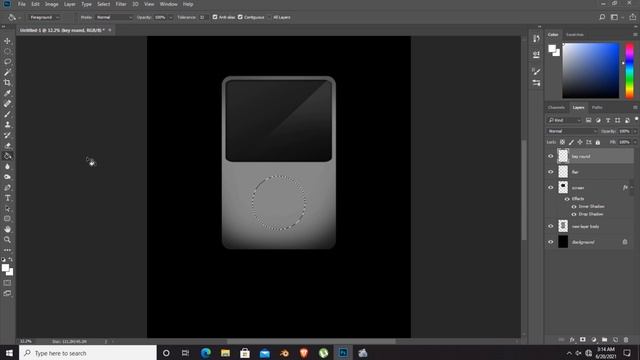The height and width of the screenshot is (360, 640).
Task: Click the hue spectrum slider
Action: click(x=630, y=71)
